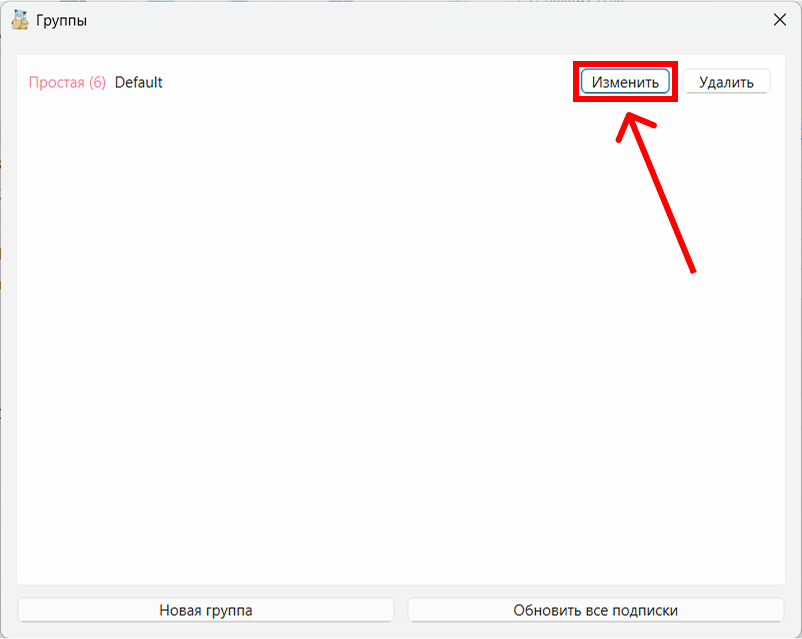Click the pink Простая (6) label

click(x=67, y=82)
